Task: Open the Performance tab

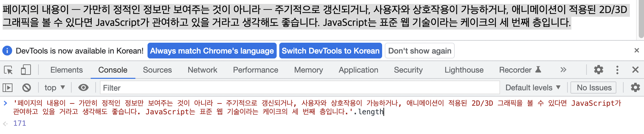Action: (256, 70)
